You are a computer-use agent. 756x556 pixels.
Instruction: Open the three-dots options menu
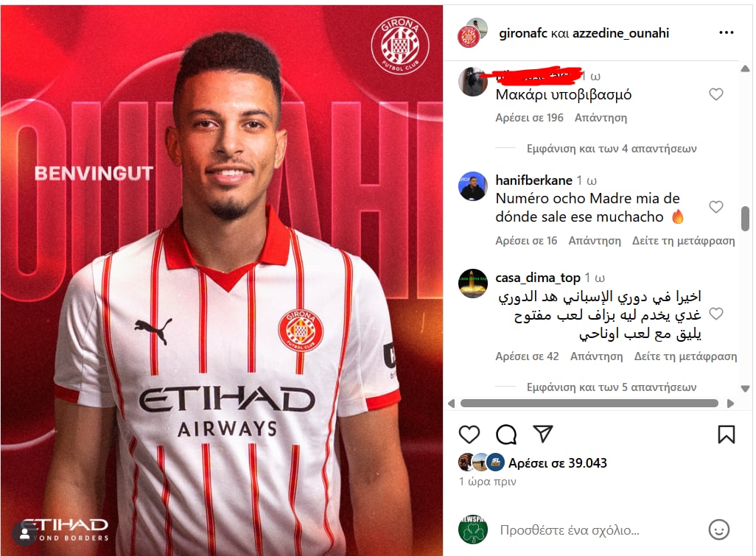pyautogui.click(x=726, y=32)
